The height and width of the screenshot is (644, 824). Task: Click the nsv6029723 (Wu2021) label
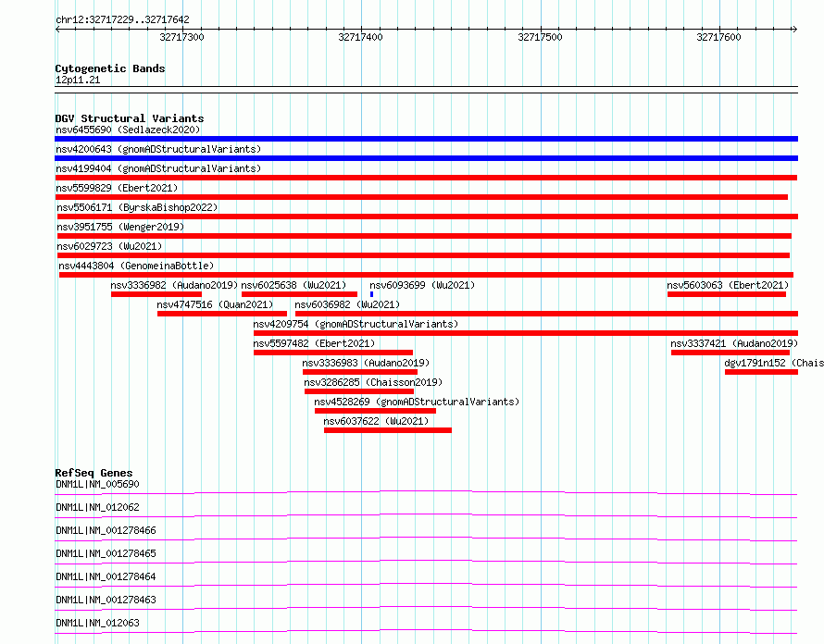point(109,246)
